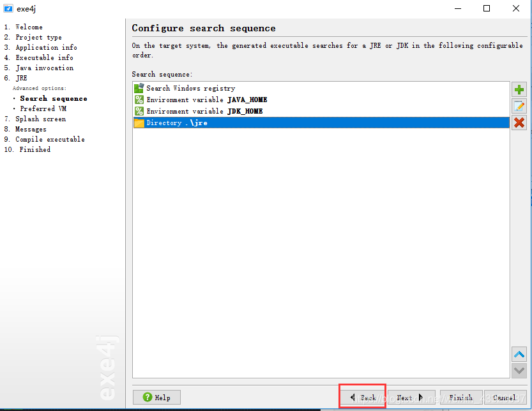Click the JAVA_HOME percent icon
Image resolution: width=532 pixels, height=411 pixels.
(139, 100)
